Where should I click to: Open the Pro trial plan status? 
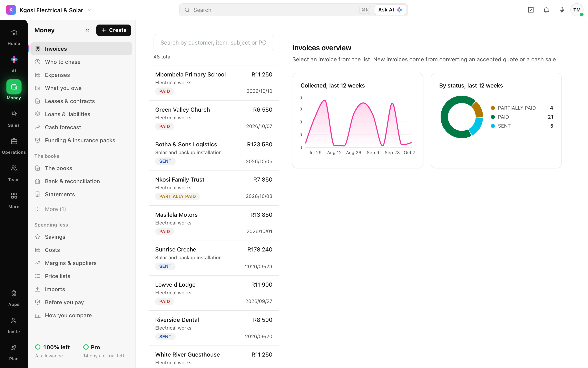point(104,351)
